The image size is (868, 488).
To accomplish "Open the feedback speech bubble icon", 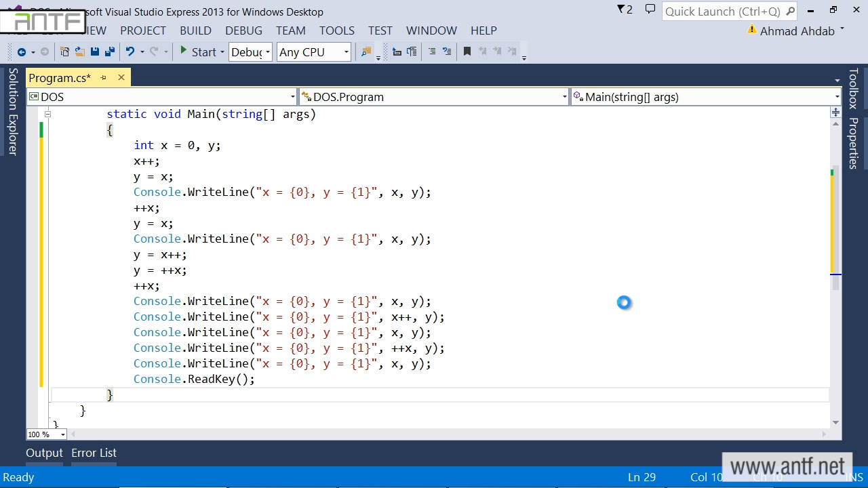I will point(650,9).
